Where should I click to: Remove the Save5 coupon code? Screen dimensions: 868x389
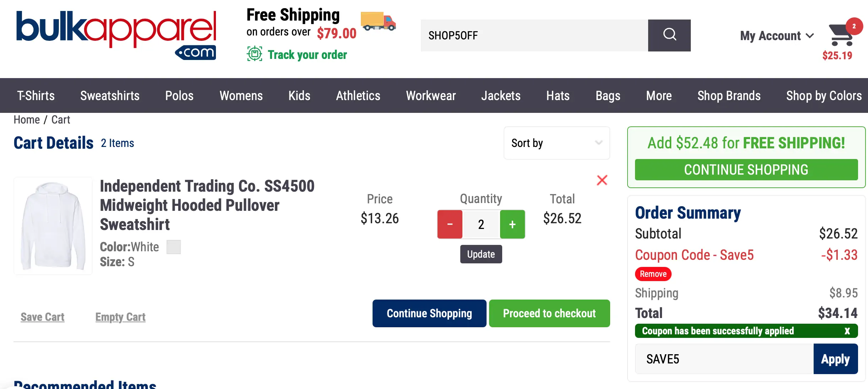coord(653,274)
